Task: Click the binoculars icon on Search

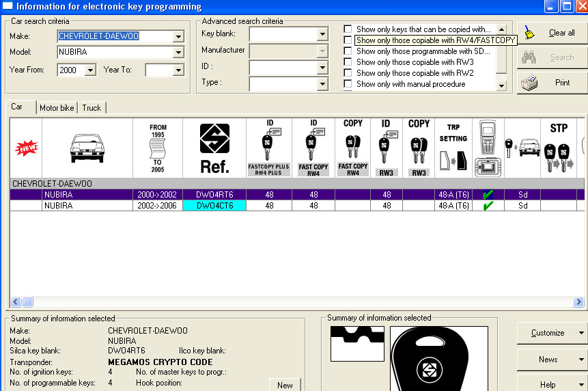Action: [x=529, y=57]
